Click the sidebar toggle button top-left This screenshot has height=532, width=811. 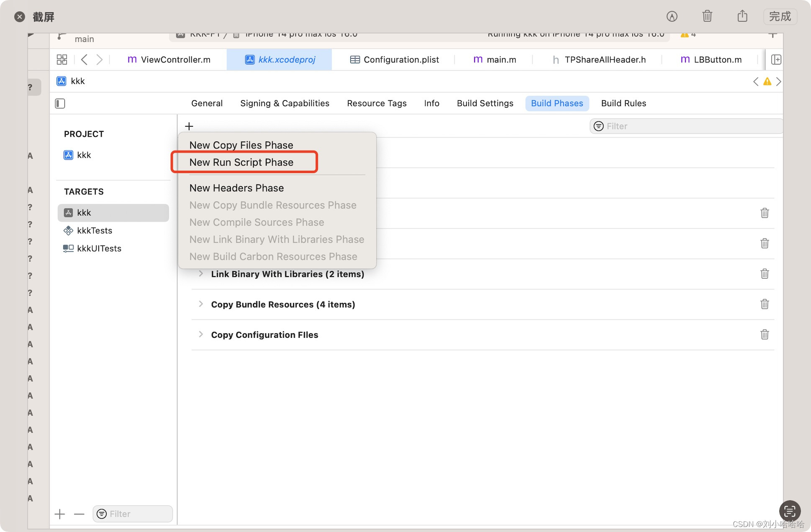coord(60,103)
